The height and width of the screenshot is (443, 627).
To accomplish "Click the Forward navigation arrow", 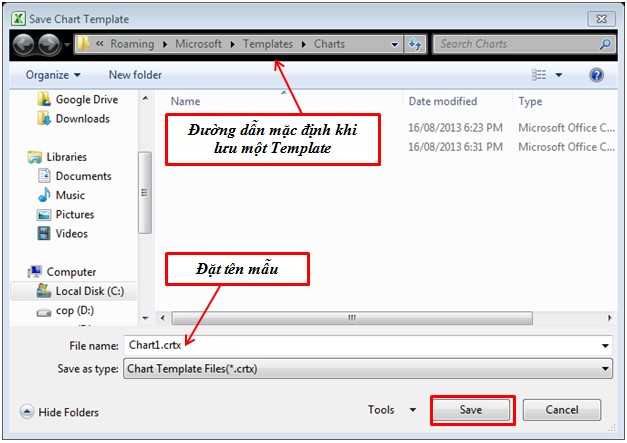I will point(47,45).
